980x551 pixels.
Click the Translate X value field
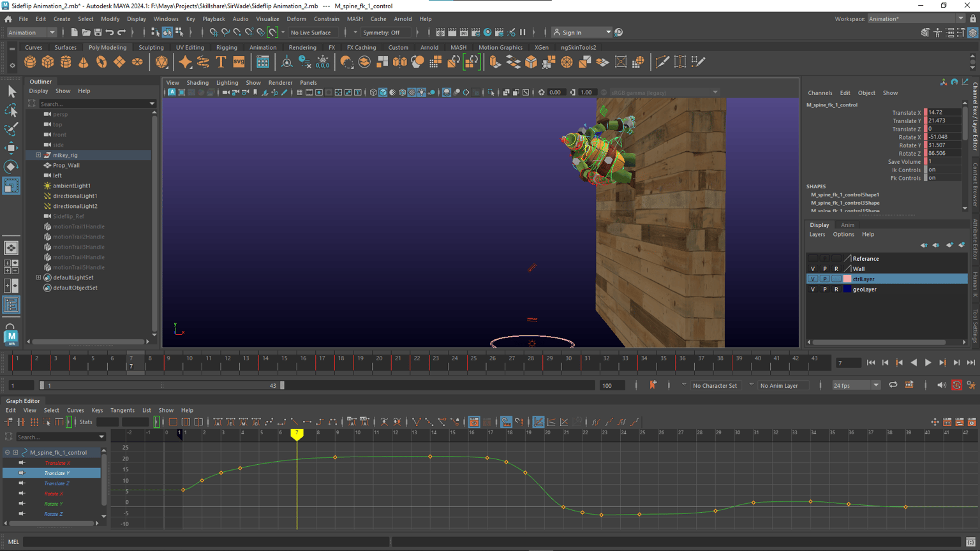pyautogui.click(x=944, y=112)
